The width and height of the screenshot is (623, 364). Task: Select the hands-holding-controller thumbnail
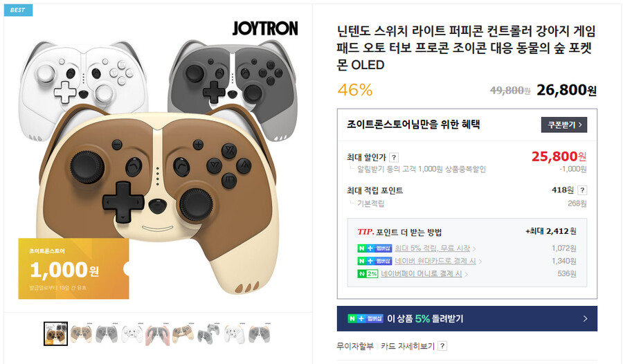click(157, 334)
